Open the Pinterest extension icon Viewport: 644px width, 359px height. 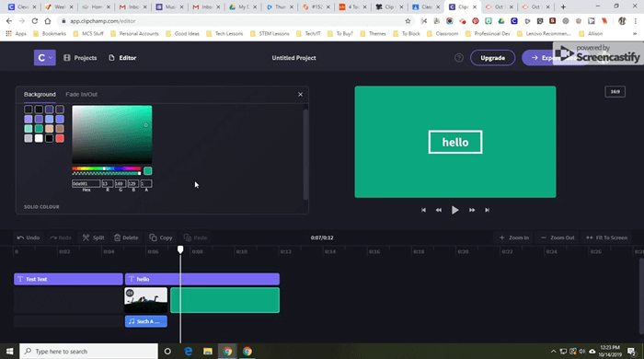pyautogui.click(x=476, y=21)
